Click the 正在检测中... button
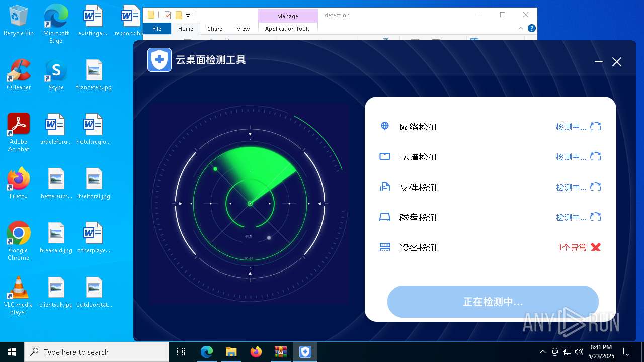 493,302
